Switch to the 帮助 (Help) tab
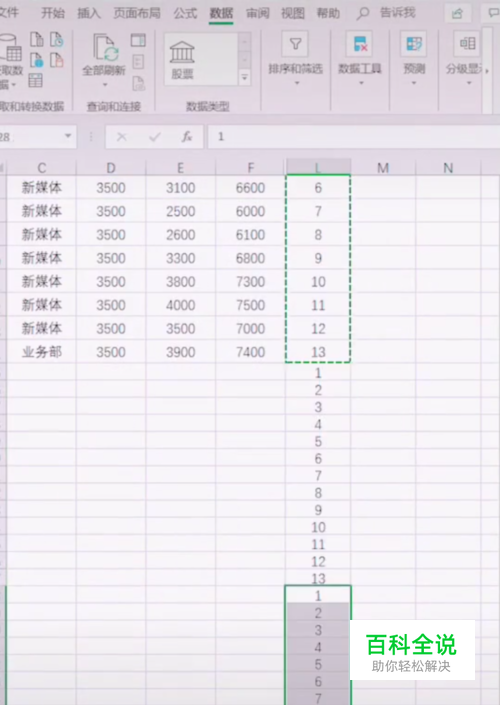This screenshot has height=705, width=500. (x=328, y=13)
